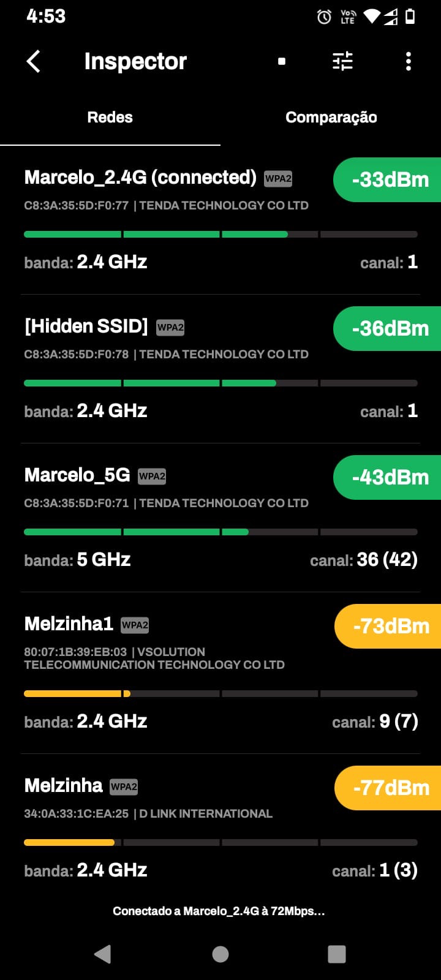Image resolution: width=441 pixels, height=980 pixels.
Task: Open the three-dot overflow menu
Action: (x=409, y=61)
